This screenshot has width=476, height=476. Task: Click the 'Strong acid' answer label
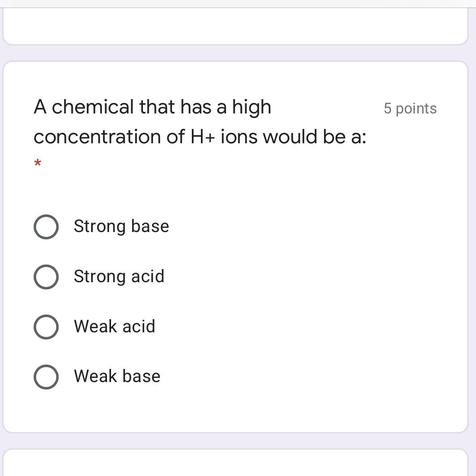(x=119, y=277)
